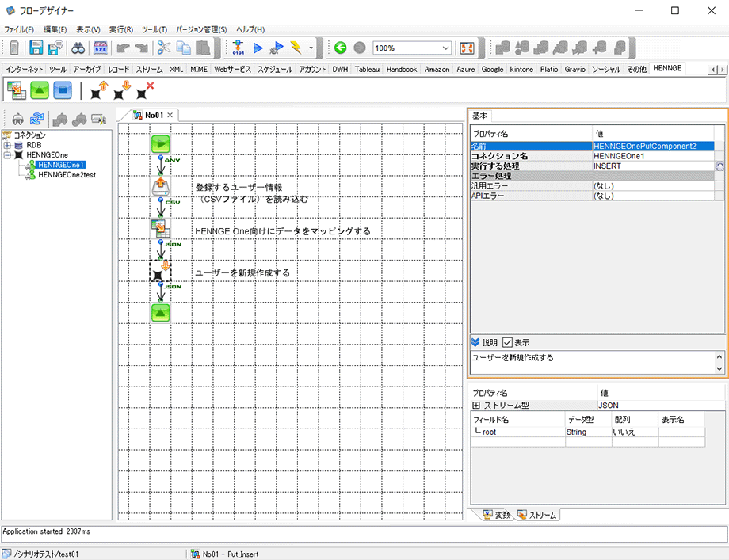
Task: Run the flow with blue play icon
Action: click(x=258, y=48)
